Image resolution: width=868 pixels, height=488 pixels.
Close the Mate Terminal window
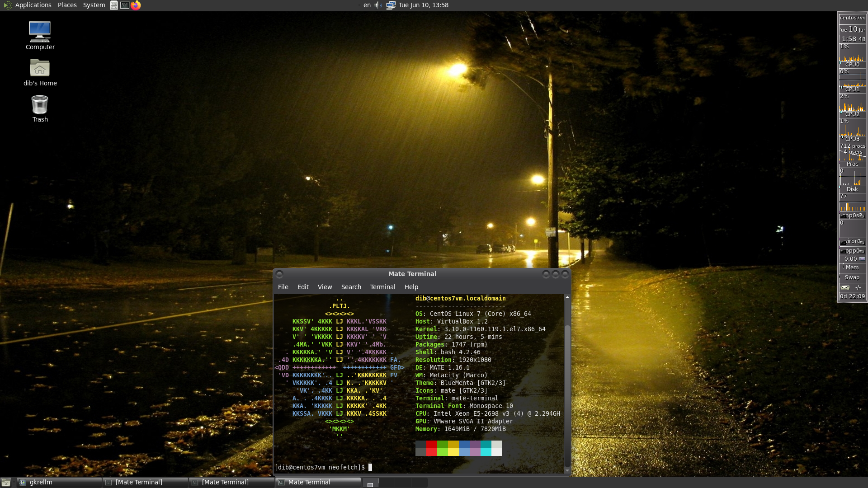565,274
